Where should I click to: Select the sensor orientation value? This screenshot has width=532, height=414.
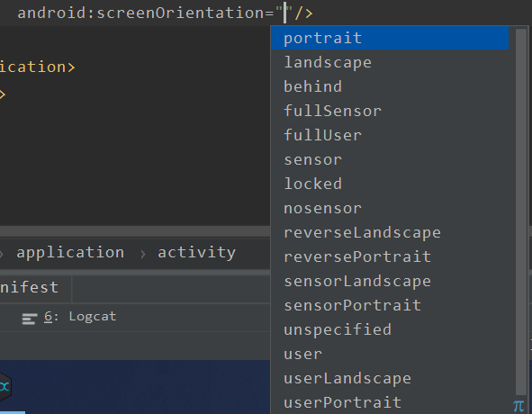tap(390, 159)
